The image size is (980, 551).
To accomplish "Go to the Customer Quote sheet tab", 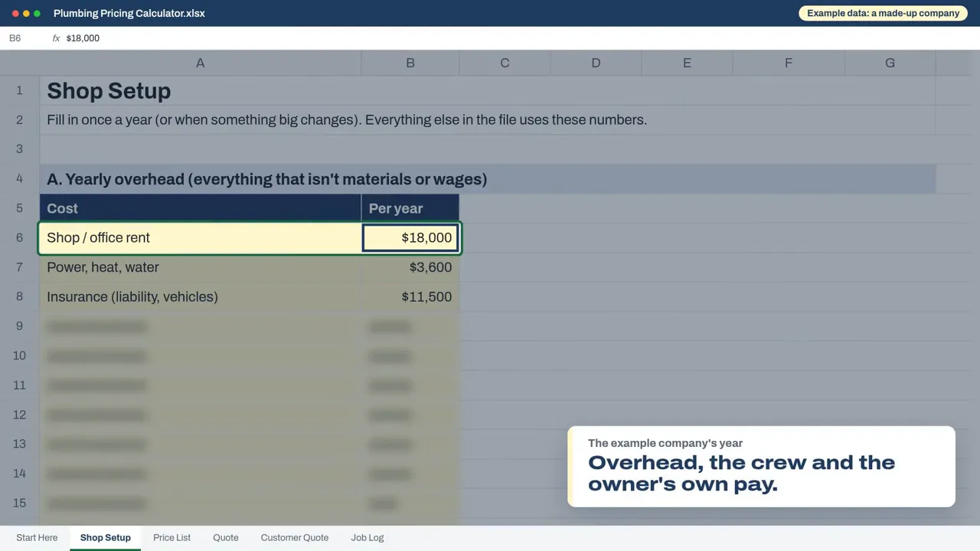I will [295, 538].
